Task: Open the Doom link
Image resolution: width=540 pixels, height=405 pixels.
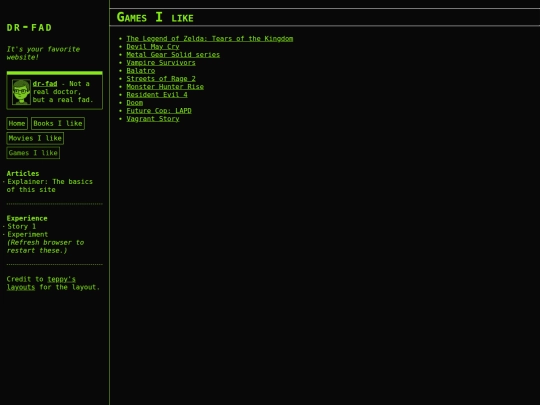Action: coord(135,103)
